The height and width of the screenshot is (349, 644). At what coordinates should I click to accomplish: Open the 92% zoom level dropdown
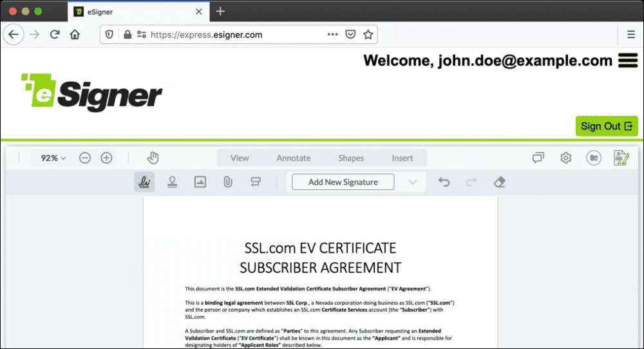tap(53, 158)
